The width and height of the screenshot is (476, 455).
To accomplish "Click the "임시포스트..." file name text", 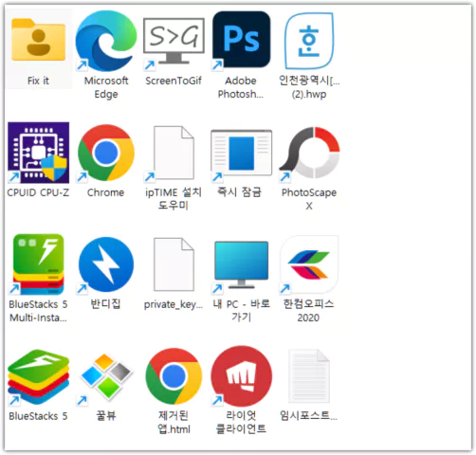I will coord(309,415).
